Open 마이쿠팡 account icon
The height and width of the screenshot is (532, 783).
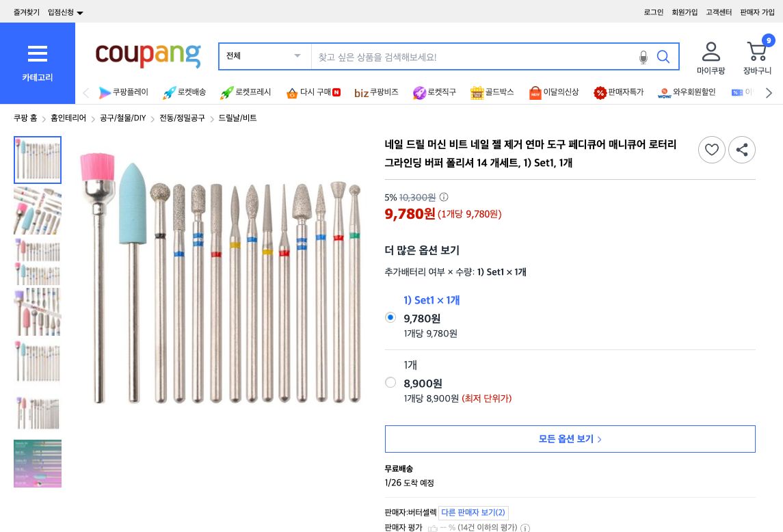711,51
